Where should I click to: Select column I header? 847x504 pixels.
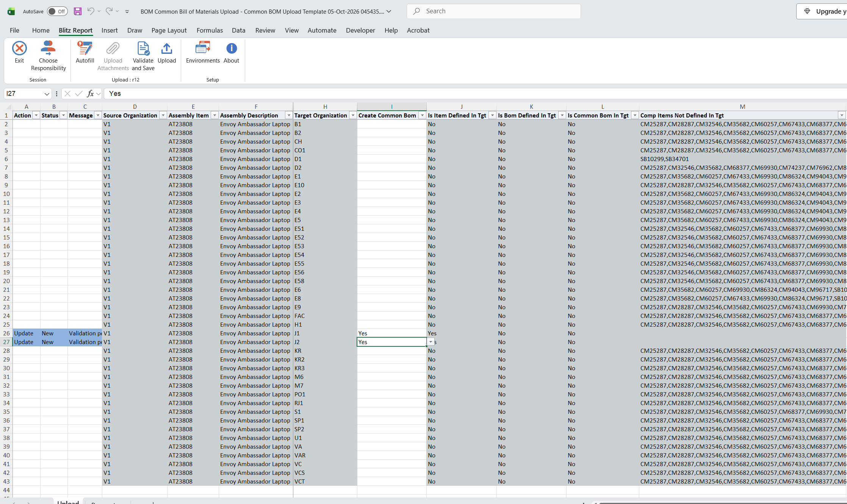[391, 107]
